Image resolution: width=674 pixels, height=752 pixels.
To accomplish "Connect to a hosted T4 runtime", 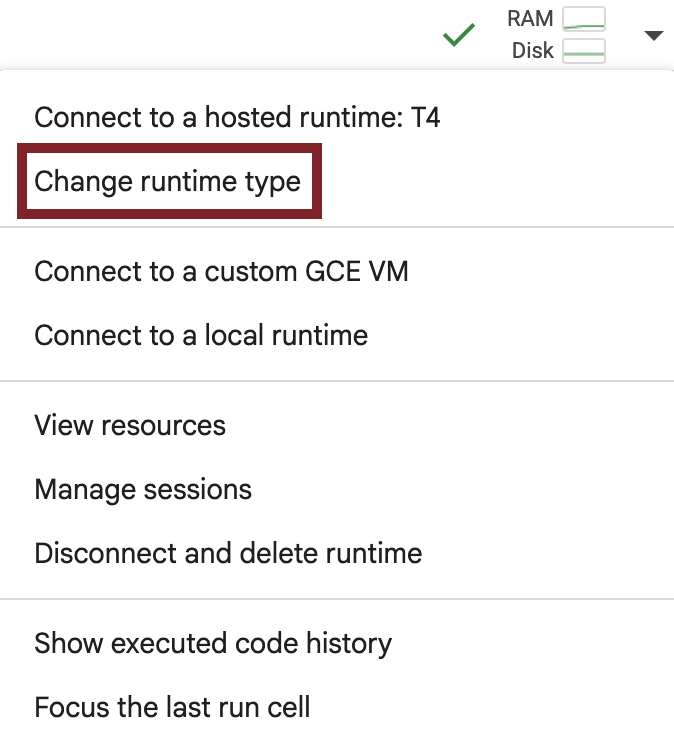I will click(237, 118).
